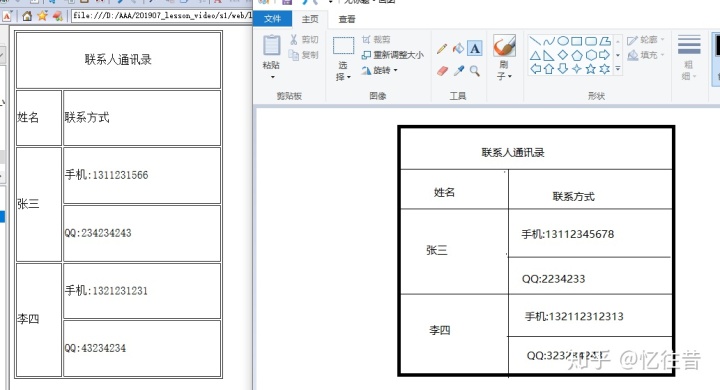The image size is (720, 390).
Task: Click 联系人通讯录 heading in browser table
Action: 118,60
